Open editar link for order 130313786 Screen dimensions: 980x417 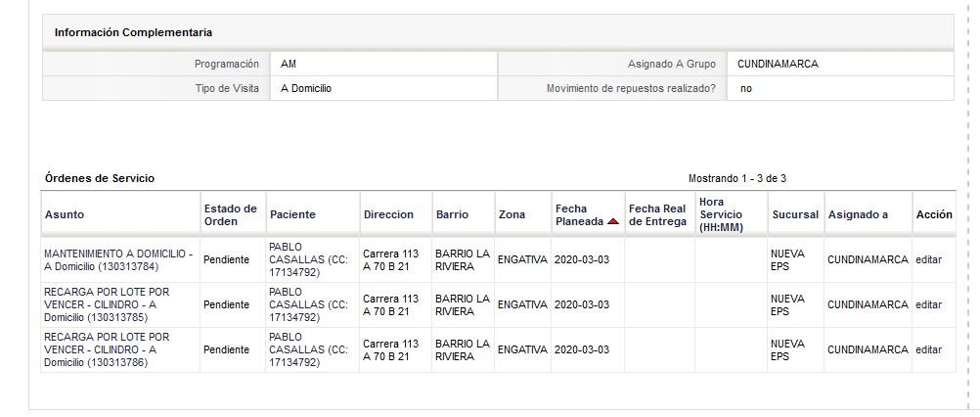tap(928, 350)
